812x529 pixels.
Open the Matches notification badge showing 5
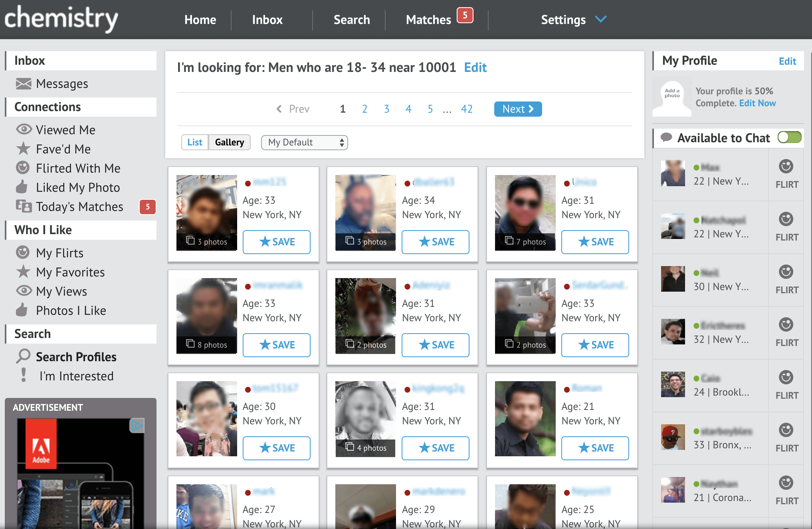click(x=465, y=15)
